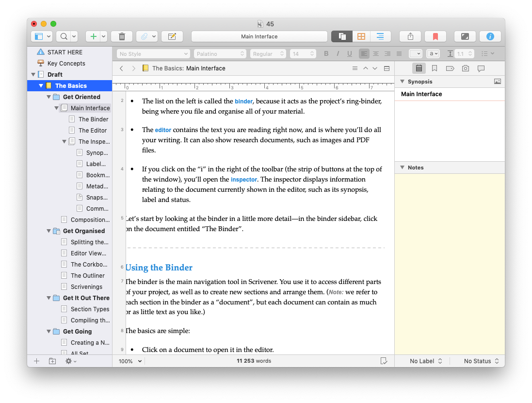
Task: Set text alignment to right
Action: (387, 54)
